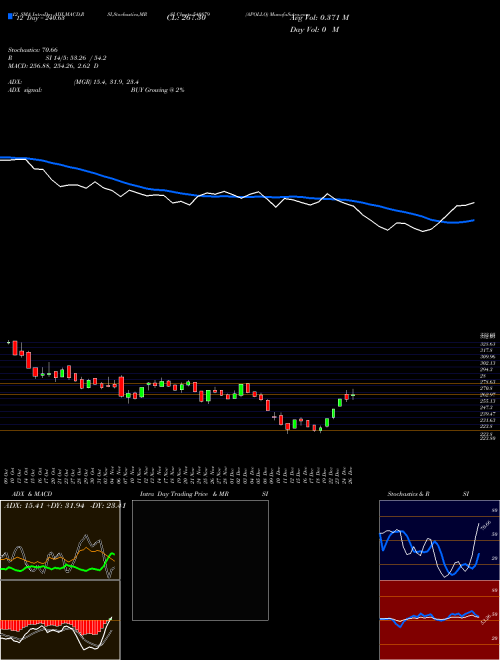Click the 'BUY Growing @ 2%' signal text
This screenshot has width=500, height=660.
157,90
